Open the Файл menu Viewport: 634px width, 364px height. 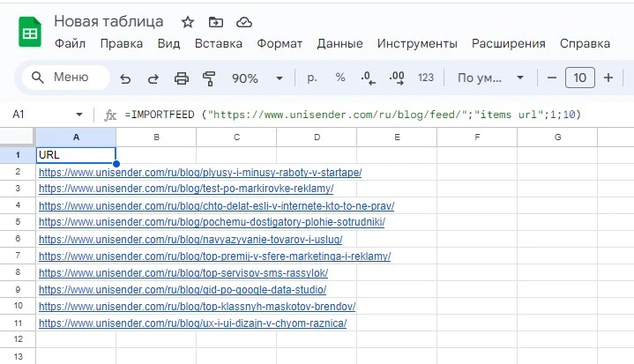(x=70, y=44)
